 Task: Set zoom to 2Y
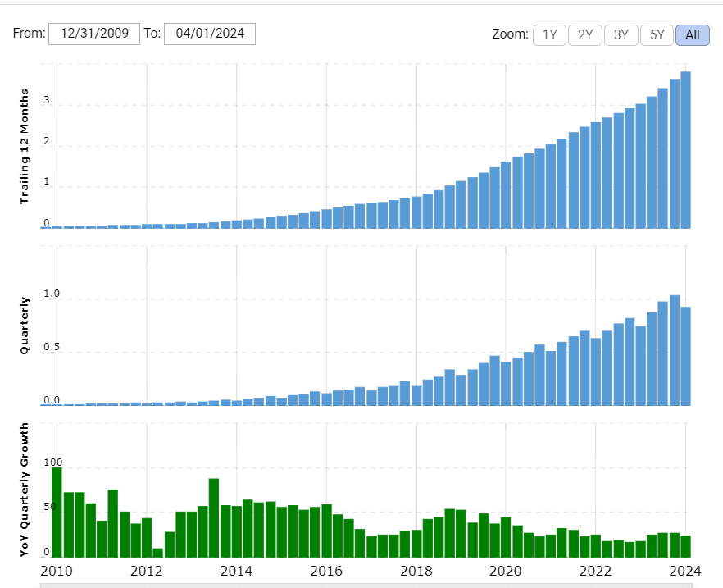click(x=585, y=35)
